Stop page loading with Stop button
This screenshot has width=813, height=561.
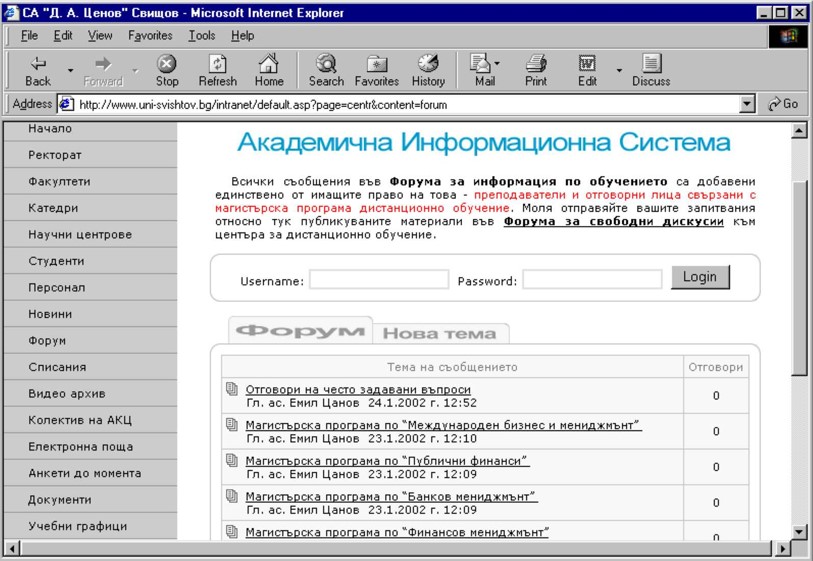tap(167, 71)
